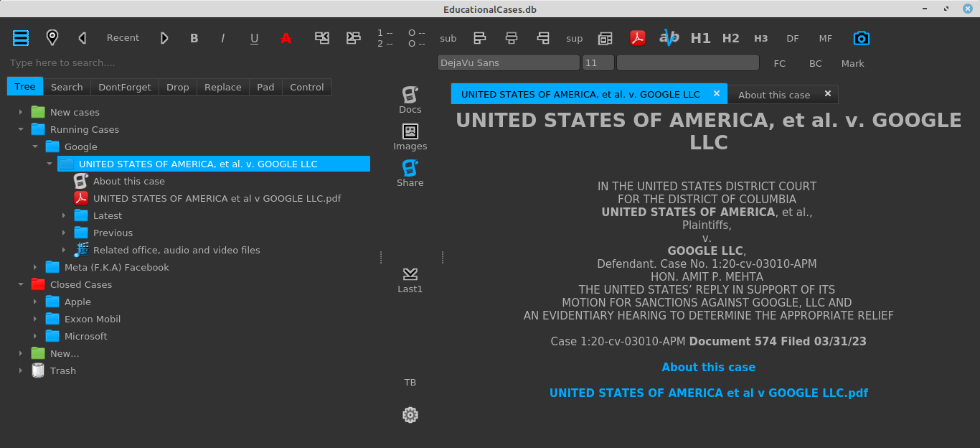Click the spell check (ab) icon
The width and height of the screenshot is (980, 448).
tap(669, 38)
